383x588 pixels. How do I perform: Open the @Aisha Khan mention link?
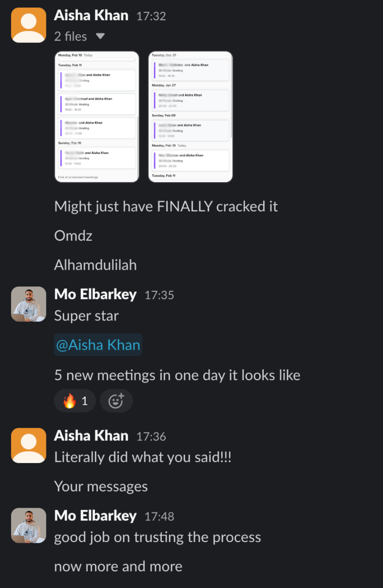[98, 345]
